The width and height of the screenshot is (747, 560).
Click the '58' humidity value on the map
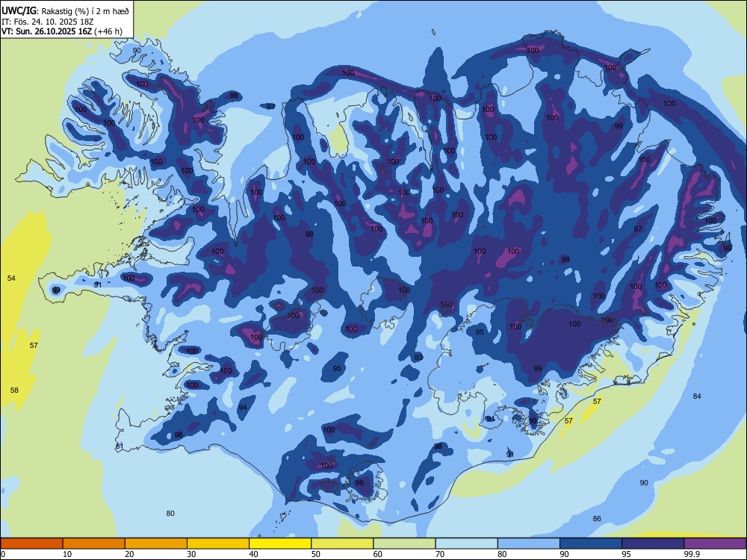pos(14,391)
